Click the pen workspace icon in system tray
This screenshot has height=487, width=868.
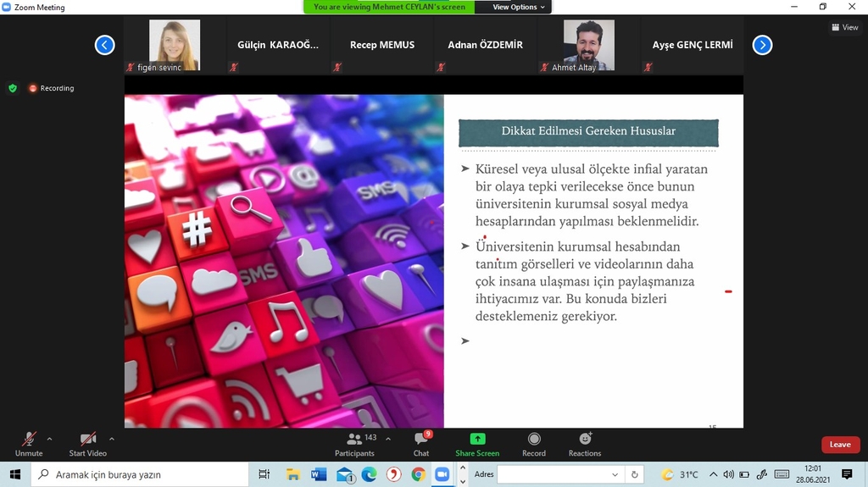click(762, 474)
